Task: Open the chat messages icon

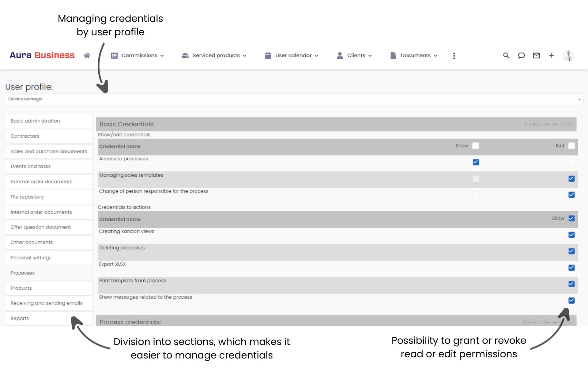Action: coord(521,56)
